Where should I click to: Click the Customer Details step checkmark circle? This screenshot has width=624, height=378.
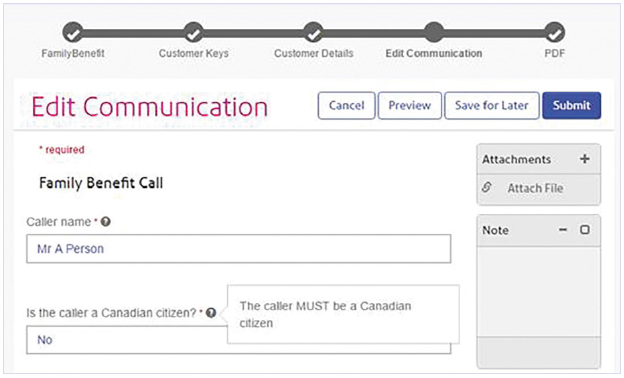[314, 33]
